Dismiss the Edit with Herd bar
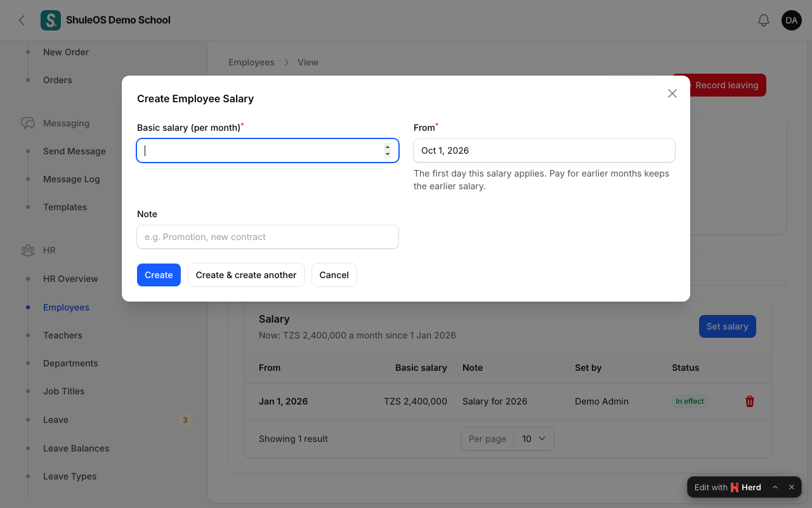This screenshot has height=508, width=812. pos(792,487)
